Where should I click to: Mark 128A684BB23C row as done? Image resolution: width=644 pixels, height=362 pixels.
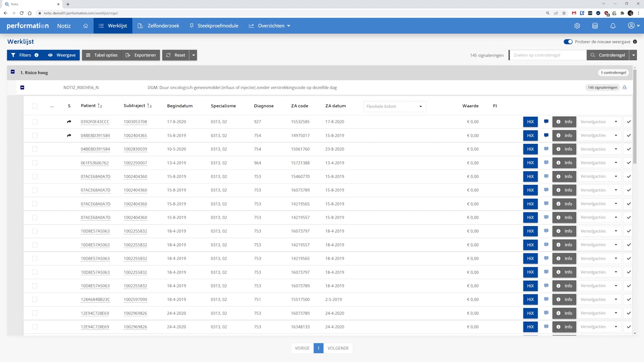click(x=628, y=300)
